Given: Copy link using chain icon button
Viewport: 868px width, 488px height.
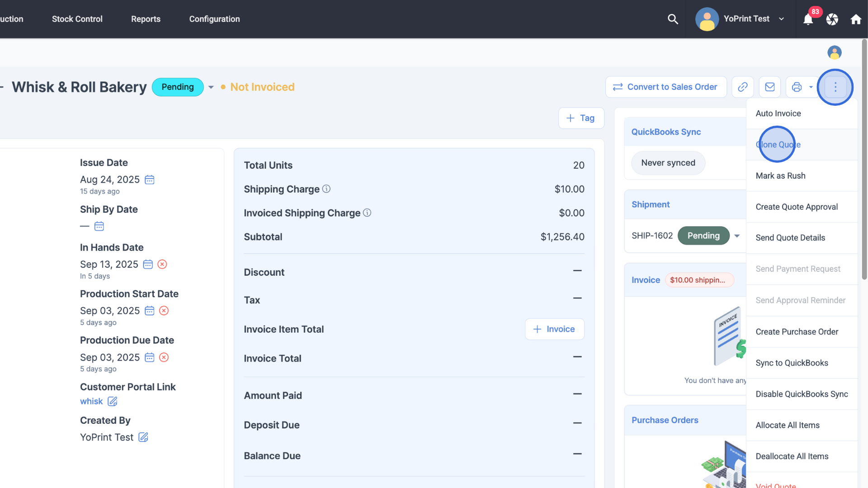Looking at the screenshot, I should pyautogui.click(x=742, y=87).
